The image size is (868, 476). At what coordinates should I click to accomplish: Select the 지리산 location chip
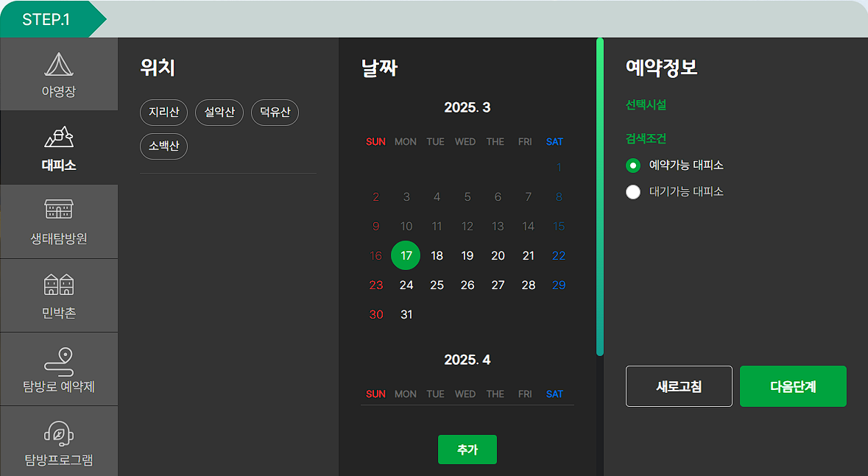click(x=163, y=113)
